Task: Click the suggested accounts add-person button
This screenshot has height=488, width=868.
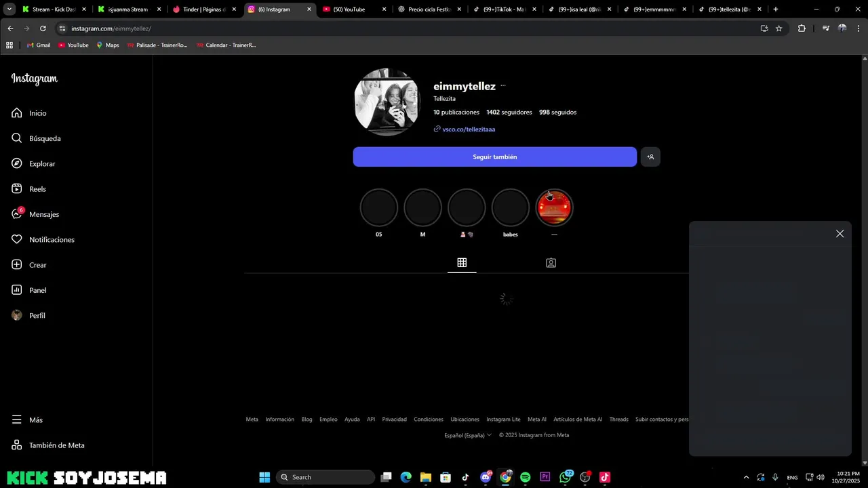Action: coord(650,157)
